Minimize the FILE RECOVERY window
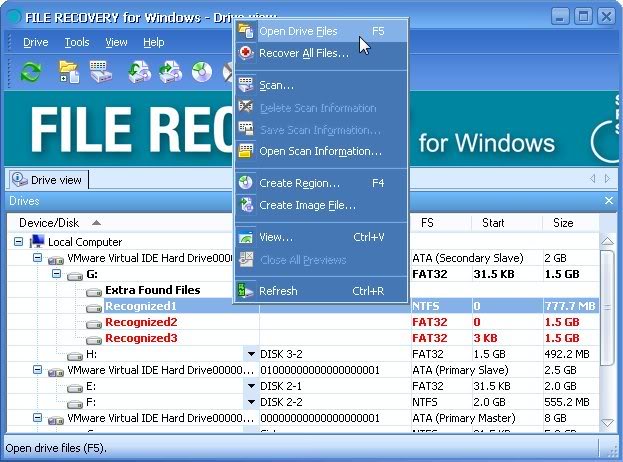The height and width of the screenshot is (462, 623). coord(560,17)
